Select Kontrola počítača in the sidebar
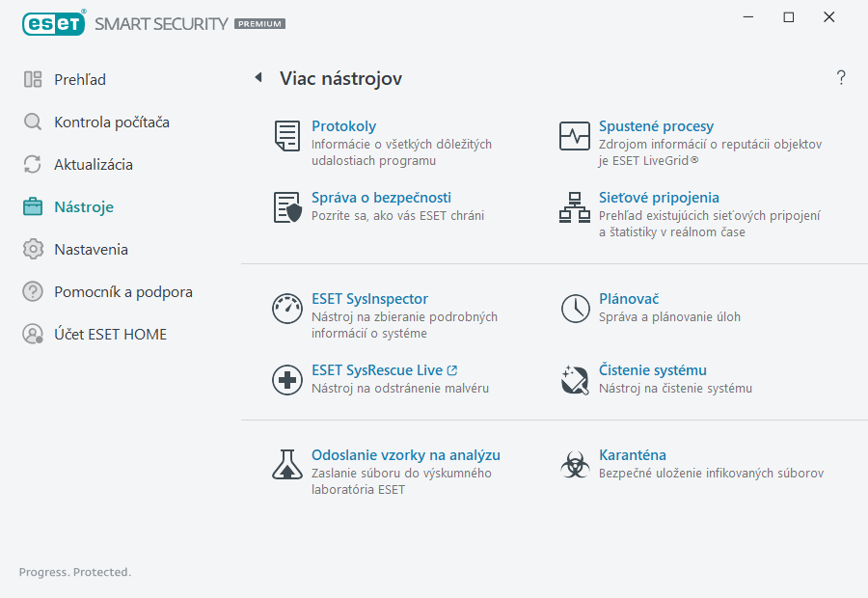 point(111,122)
